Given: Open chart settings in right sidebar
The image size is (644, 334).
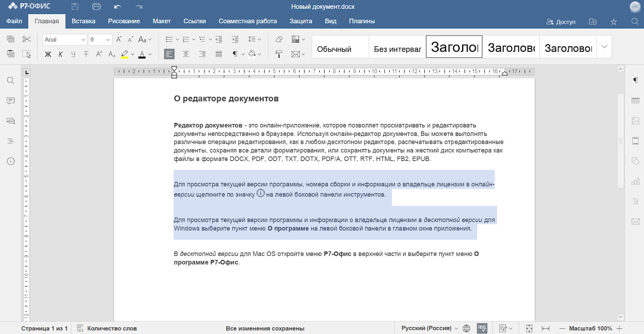Looking at the screenshot, I should pyautogui.click(x=636, y=181).
